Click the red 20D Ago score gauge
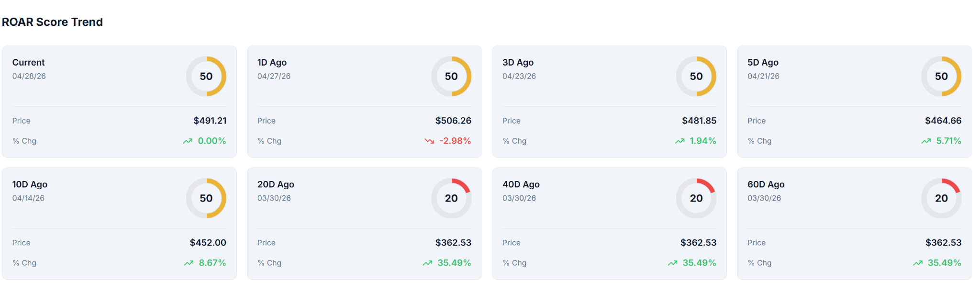This screenshot has width=980, height=283. pos(451,198)
